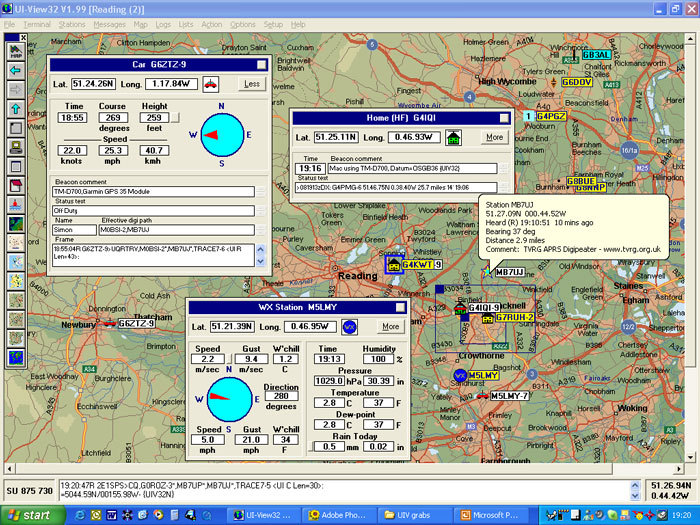700x525 pixels.
Task: Open the Stations menu
Action: point(72,25)
